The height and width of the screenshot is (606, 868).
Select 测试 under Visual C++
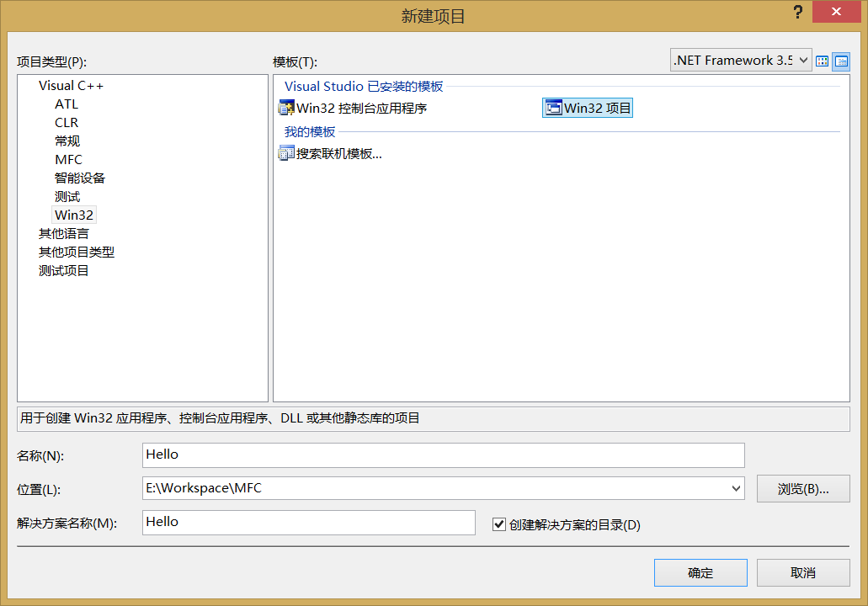point(67,196)
